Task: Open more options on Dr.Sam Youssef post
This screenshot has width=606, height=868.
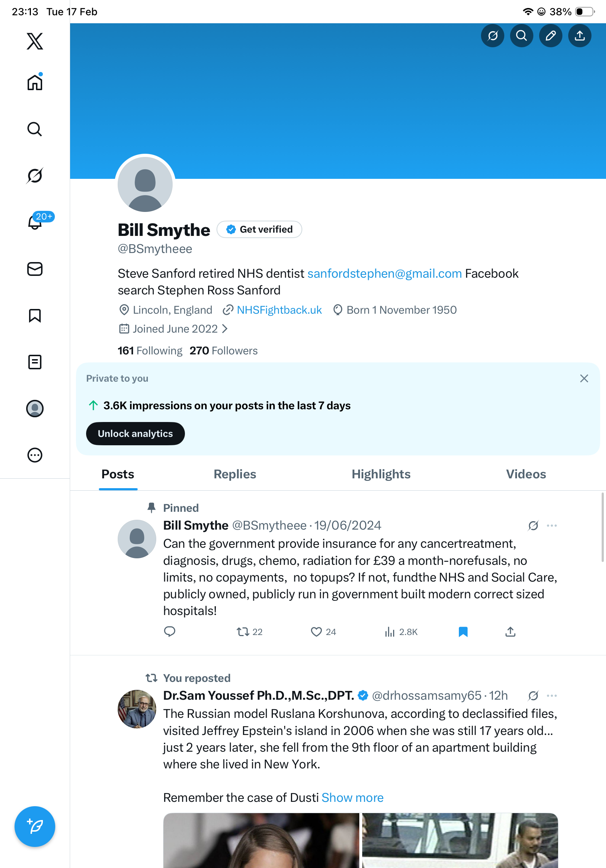Action: [x=552, y=696]
